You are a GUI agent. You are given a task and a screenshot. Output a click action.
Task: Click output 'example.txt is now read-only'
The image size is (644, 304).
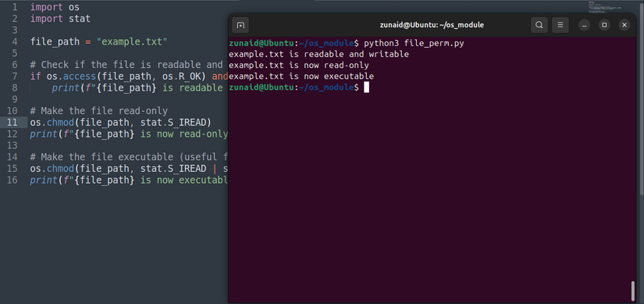[x=299, y=66]
